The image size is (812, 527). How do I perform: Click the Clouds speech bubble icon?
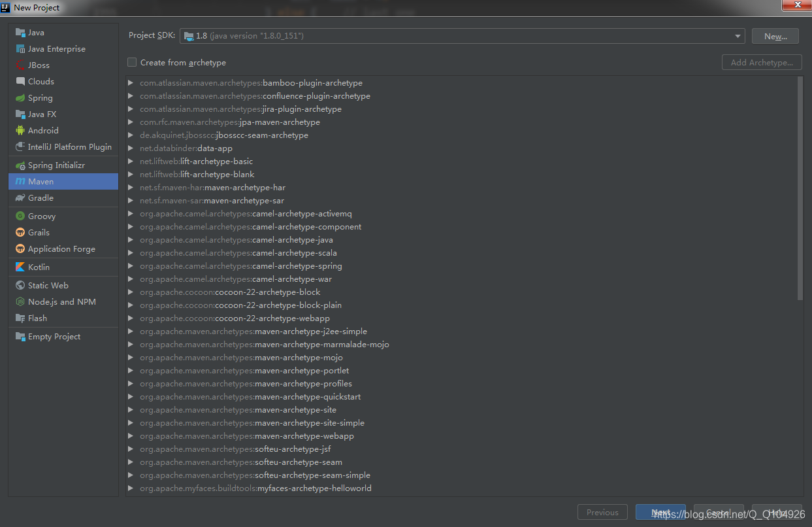click(x=20, y=82)
